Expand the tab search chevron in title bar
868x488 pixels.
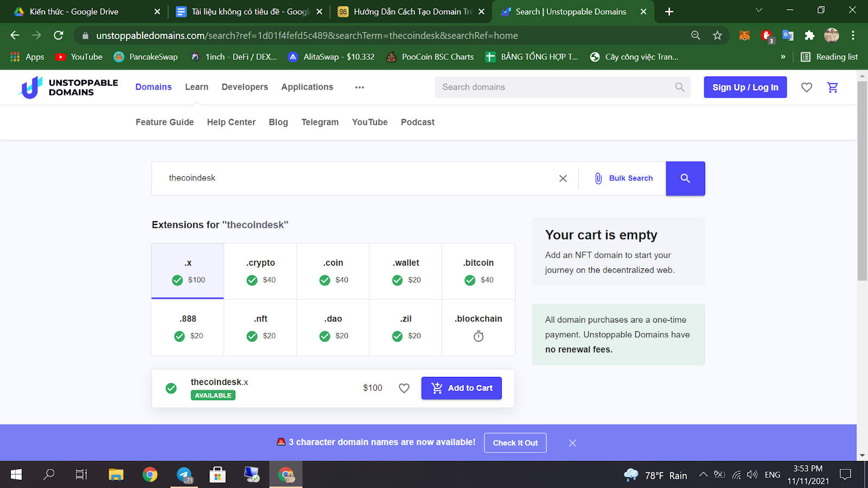click(x=759, y=10)
